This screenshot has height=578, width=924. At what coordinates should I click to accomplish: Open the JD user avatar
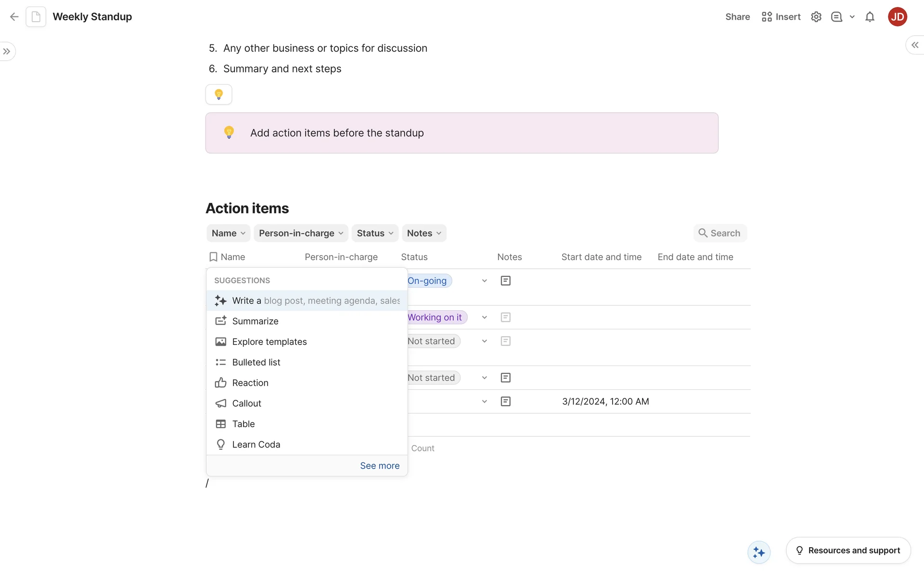(897, 17)
